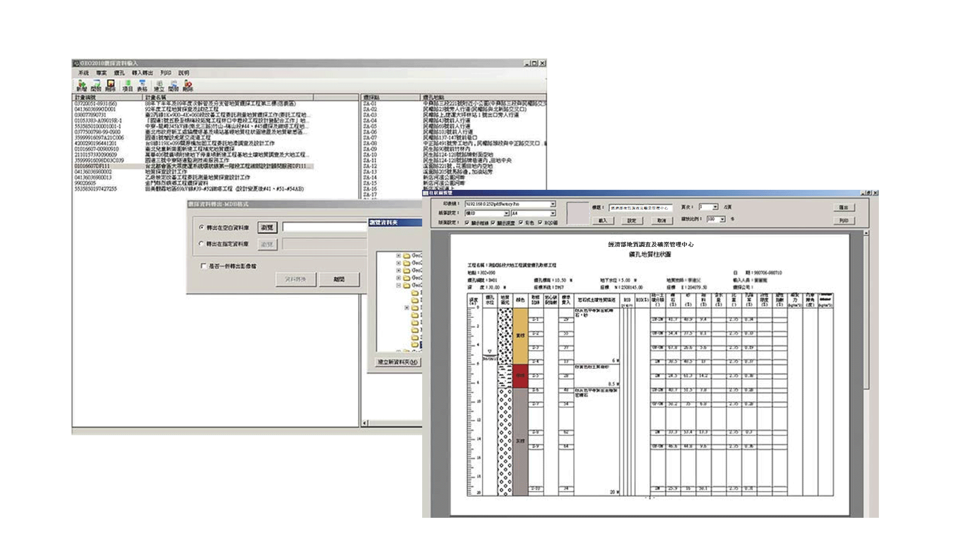Click the borehole list's horizontal scrollbar left arrow
This screenshot has height=551, width=980.
[364, 423]
